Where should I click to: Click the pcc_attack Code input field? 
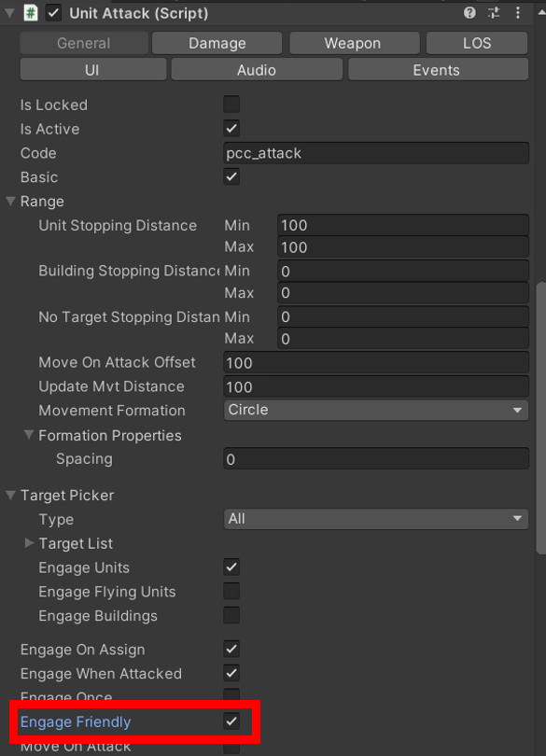(375, 152)
